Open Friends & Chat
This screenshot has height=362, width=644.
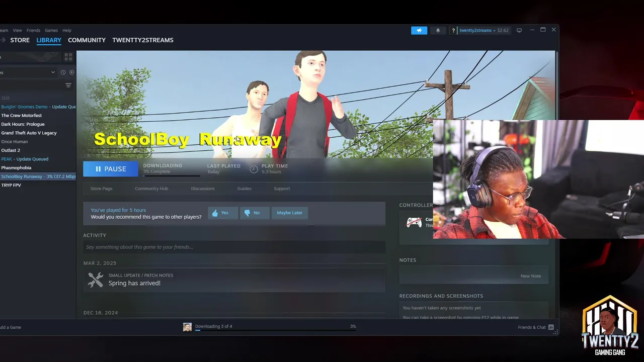point(536,327)
